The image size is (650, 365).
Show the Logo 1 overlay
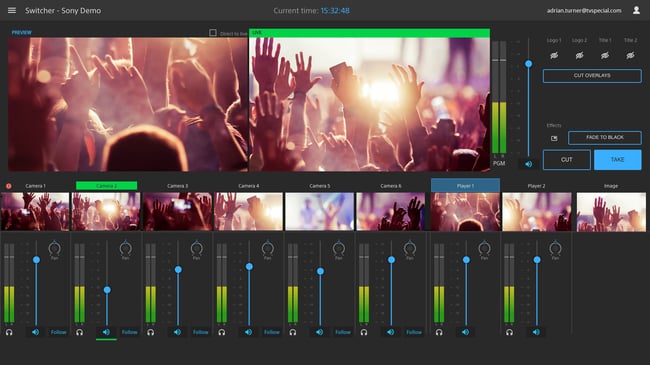pos(554,55)
